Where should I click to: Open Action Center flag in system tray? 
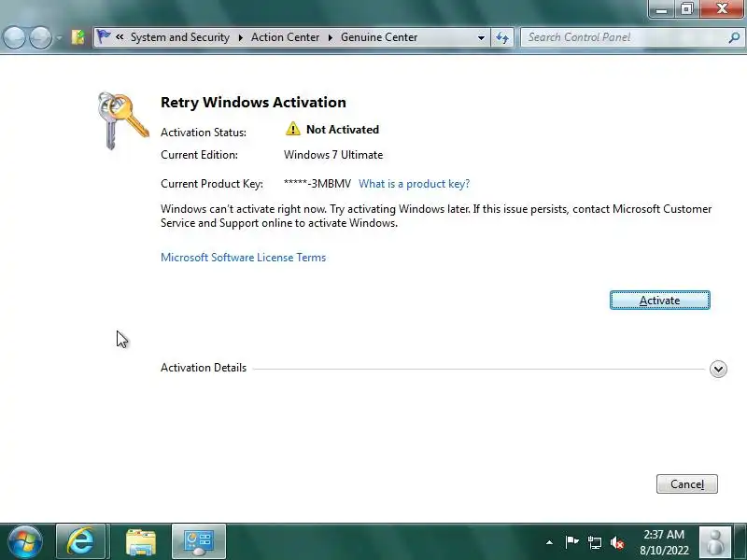(571, 542)
